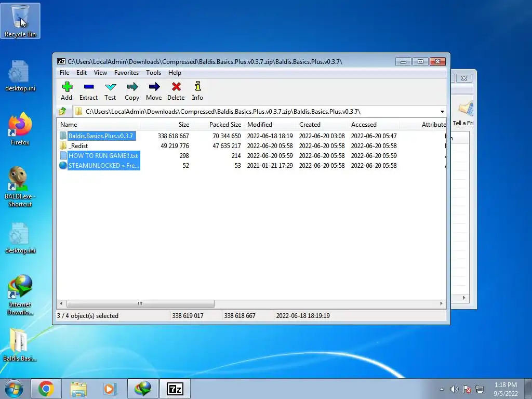The width and height of the screenshot is (532, 399).
Task: Click size value 49 219 776
Action: tap(175, 145)
